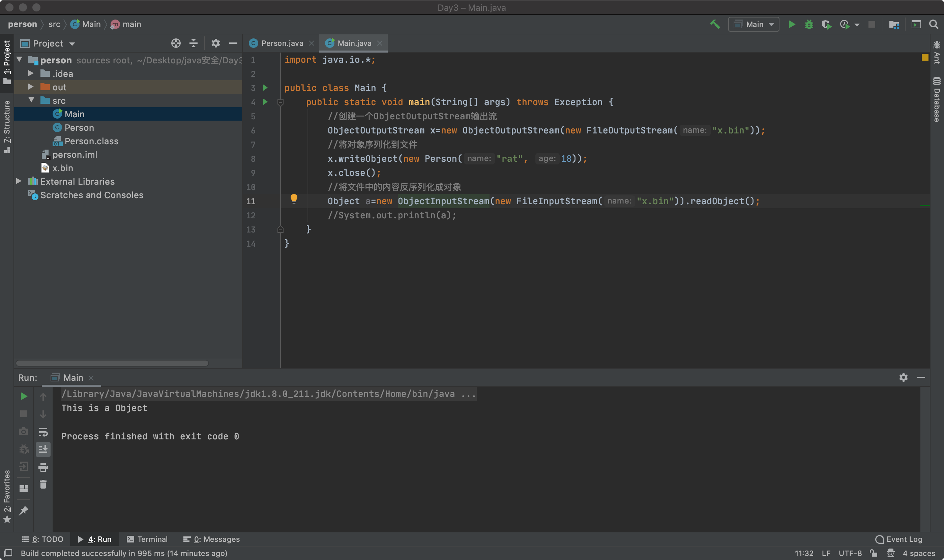Screen dimensions: 944x560
Task: Click the print icon in Run panel
Action: pyautogui.click(x=43, y=467)
